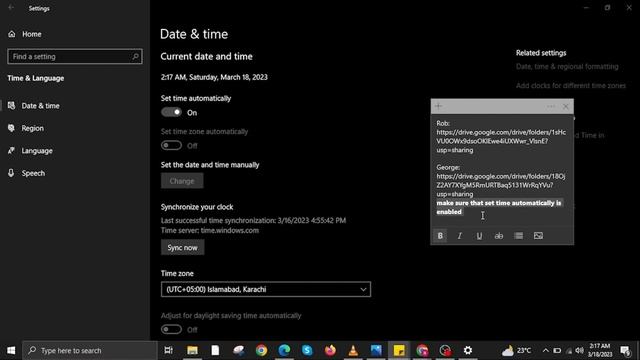The image size is (640, 360).
Task: Open the weather widget showing 23°C
Action: [517, 350]
